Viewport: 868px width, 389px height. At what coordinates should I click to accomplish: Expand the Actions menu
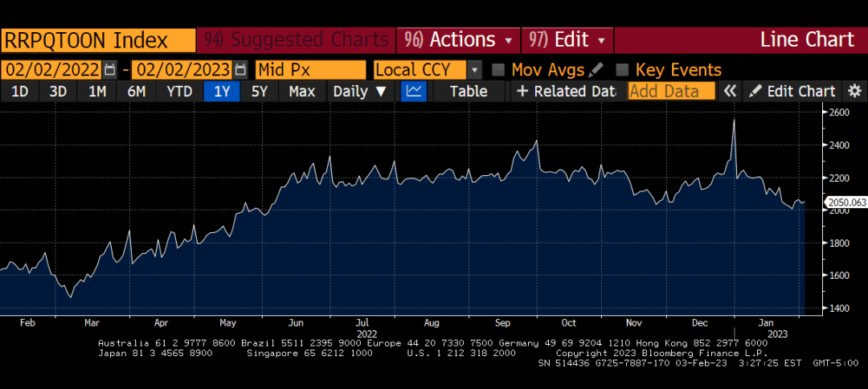(x=460, y=39)
